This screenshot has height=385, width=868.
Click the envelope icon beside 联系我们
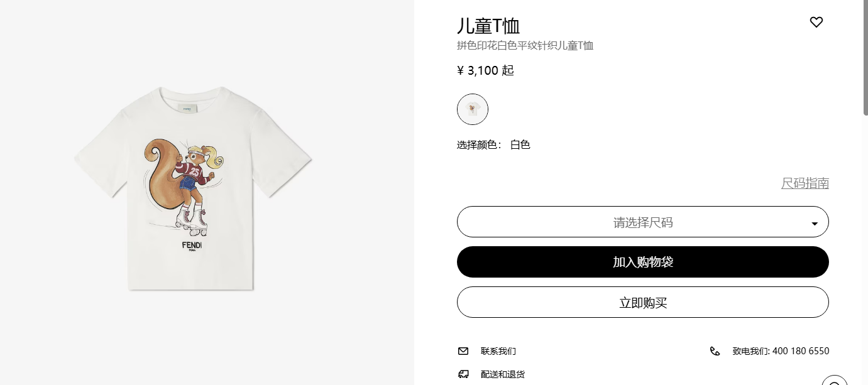click(463, 351)
